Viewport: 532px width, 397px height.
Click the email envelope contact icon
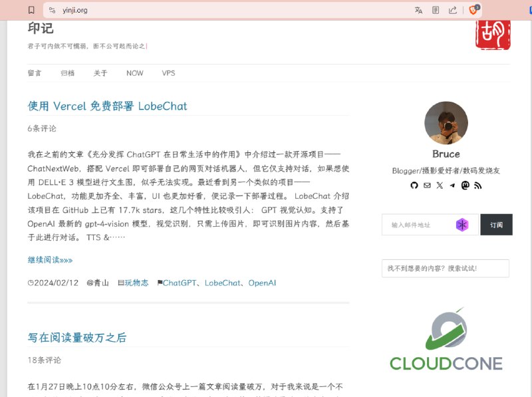point(427,186)
